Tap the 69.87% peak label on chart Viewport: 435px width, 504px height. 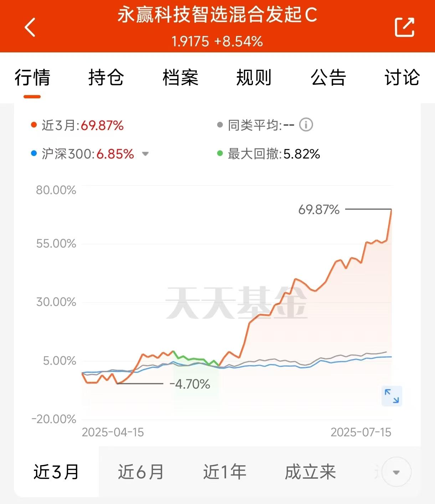319,210
